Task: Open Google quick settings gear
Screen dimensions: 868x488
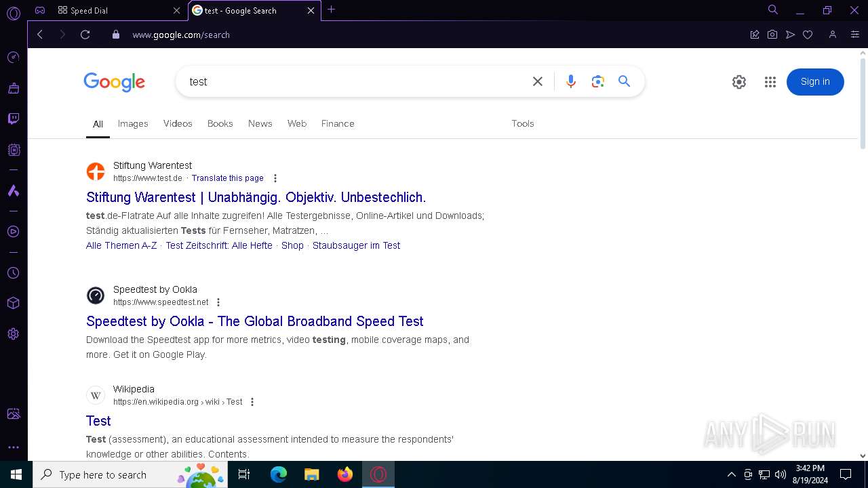Action: coord(739,82)
